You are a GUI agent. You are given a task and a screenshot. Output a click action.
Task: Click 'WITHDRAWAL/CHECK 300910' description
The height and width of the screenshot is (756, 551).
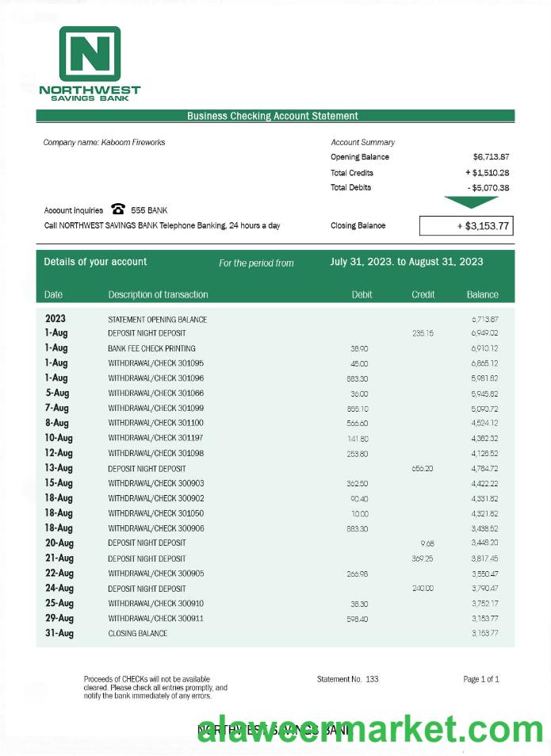pos(156,603)
